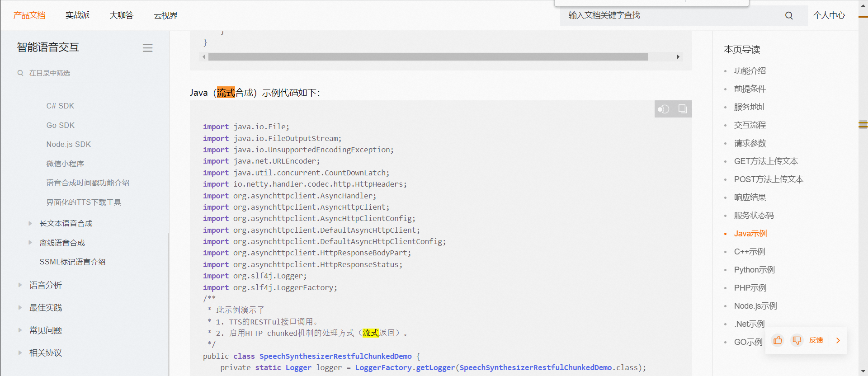Click the thumbs-down feedback icon
The width and height of the screenshot is (868, 376).
[x=797, y=340]
